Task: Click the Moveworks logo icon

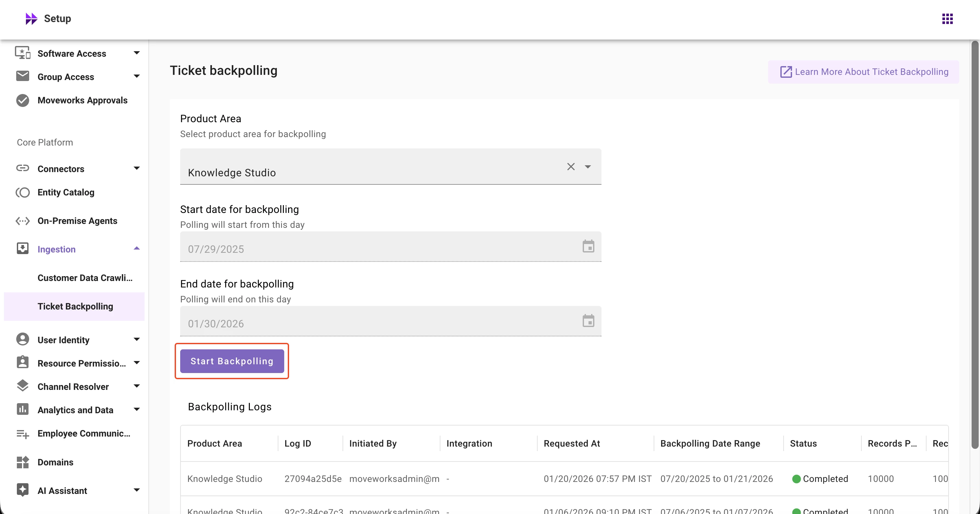Action: (x=31, y=19)
